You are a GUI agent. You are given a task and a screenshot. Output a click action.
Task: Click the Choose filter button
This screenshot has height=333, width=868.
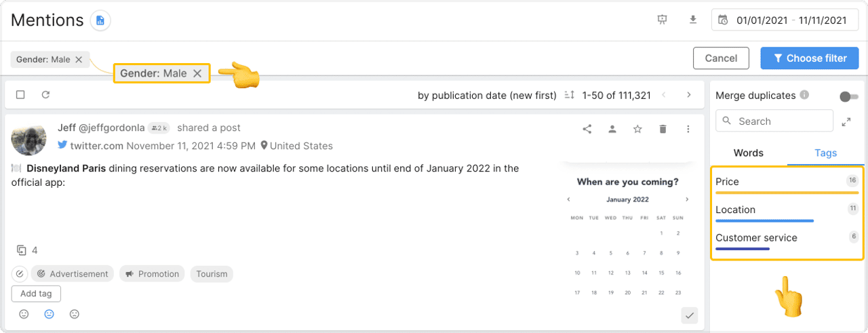[x=810, y=58]
